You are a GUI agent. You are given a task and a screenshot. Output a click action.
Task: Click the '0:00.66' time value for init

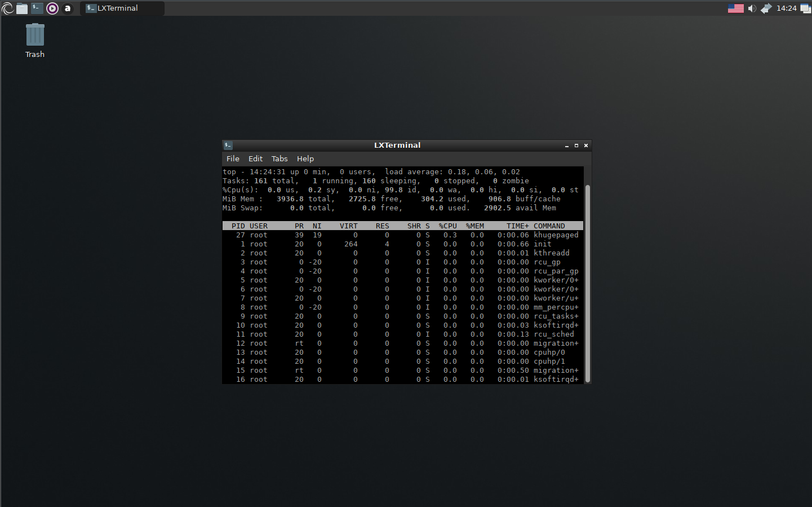coord(513,244)
